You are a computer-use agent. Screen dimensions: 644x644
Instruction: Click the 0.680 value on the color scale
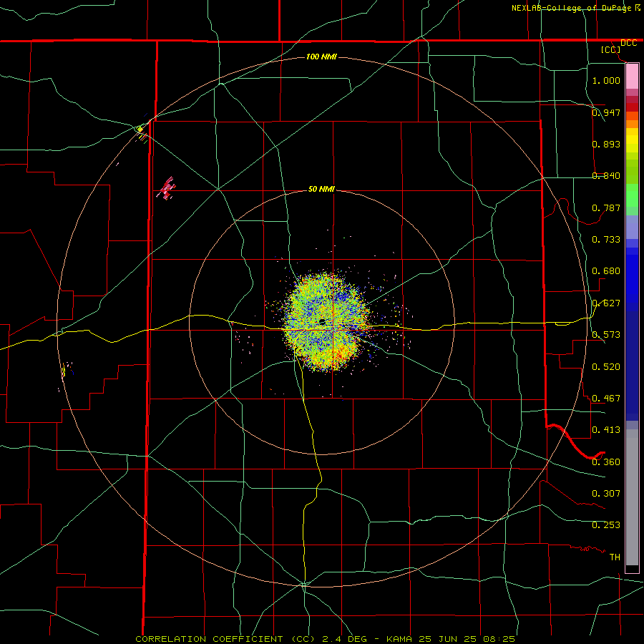(606, 270)
